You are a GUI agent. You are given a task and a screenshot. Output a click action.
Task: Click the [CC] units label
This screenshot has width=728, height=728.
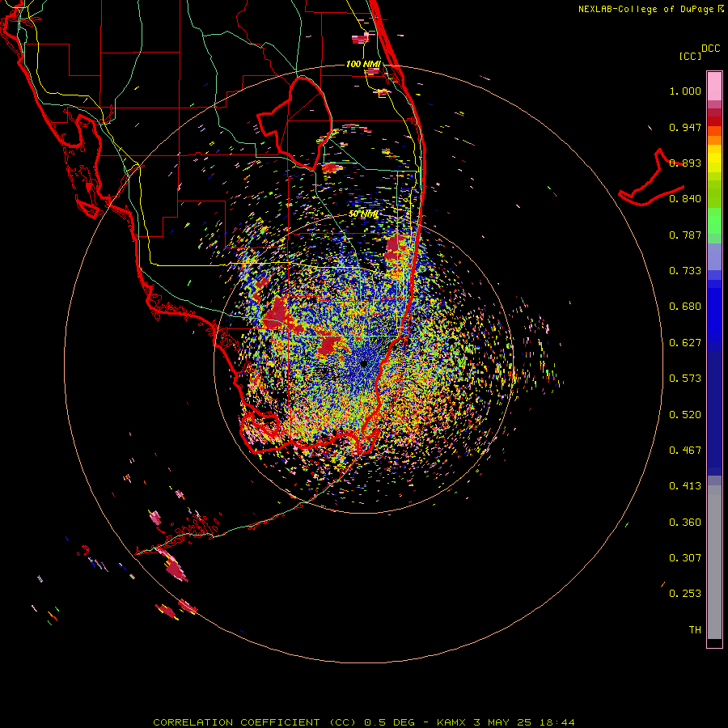click(690, 56)
